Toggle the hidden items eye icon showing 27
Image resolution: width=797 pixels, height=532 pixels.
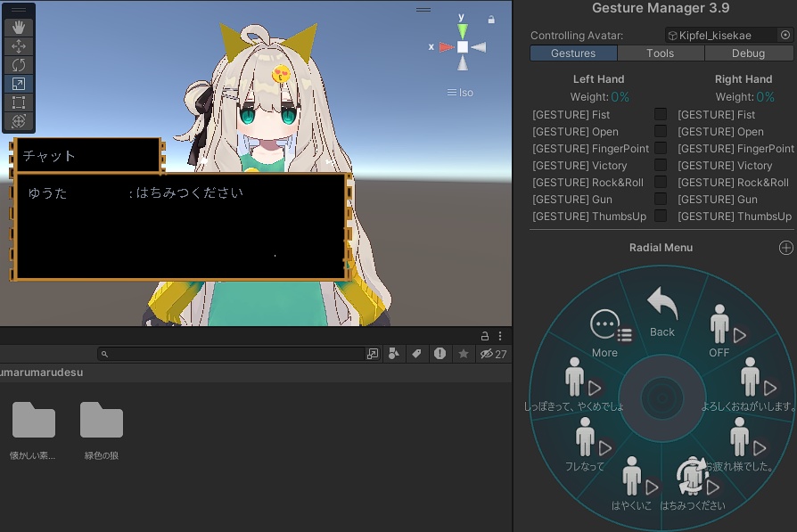(x=489, y=354)
